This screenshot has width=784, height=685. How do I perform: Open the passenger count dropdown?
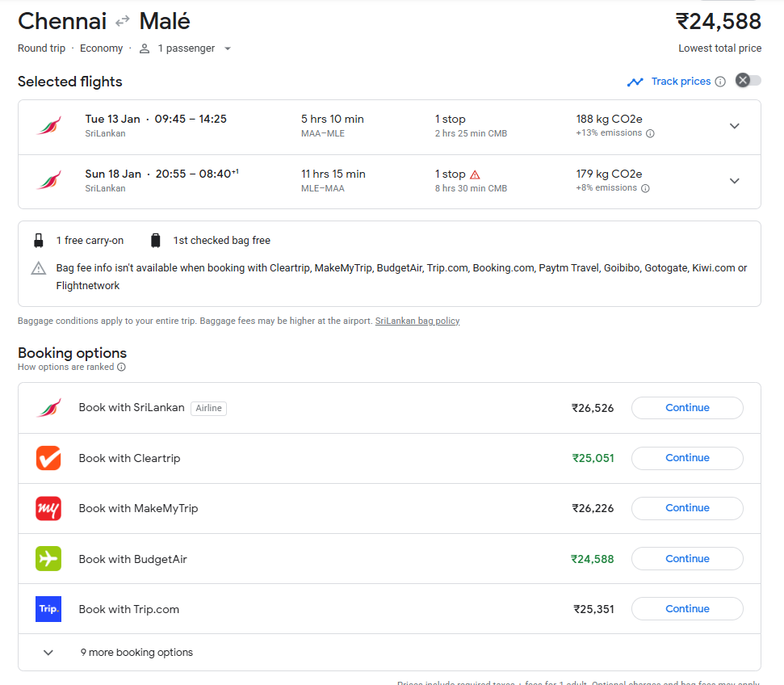[x=227, y=48]
